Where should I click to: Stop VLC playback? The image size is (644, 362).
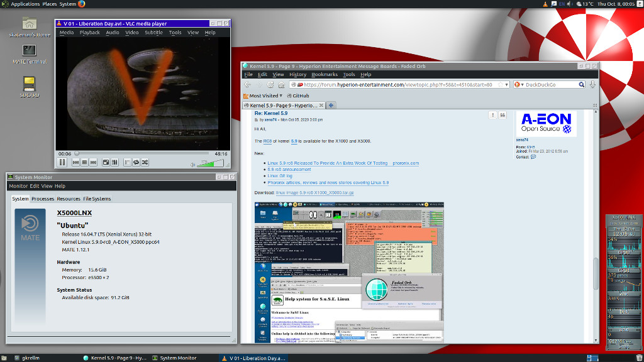[85, 163]
